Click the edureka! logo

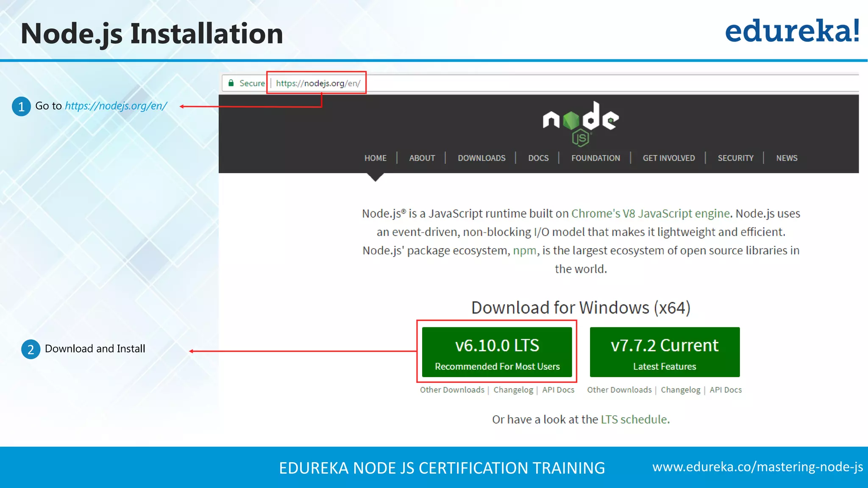[x=792, y=31]
